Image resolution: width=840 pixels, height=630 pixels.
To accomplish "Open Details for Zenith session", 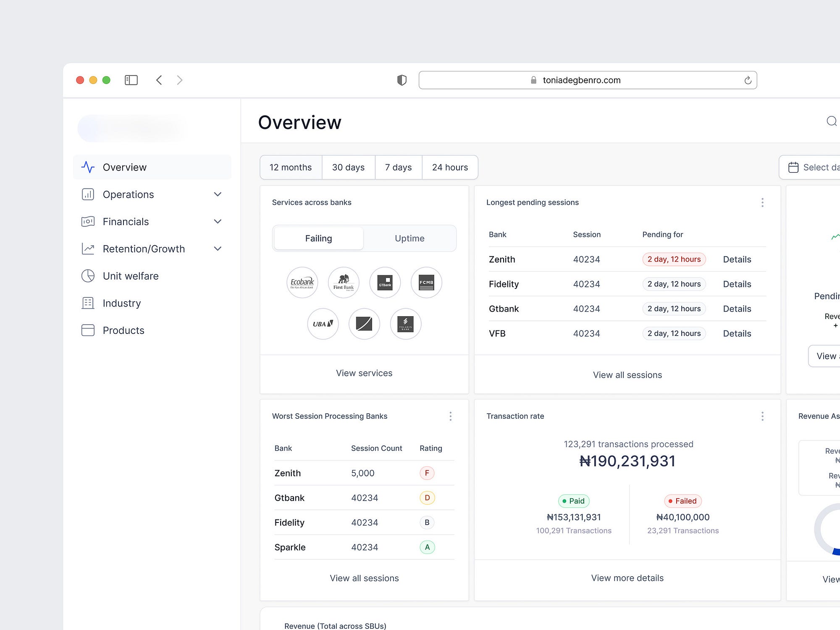I will pyautogui.click(x=737, y=260).
